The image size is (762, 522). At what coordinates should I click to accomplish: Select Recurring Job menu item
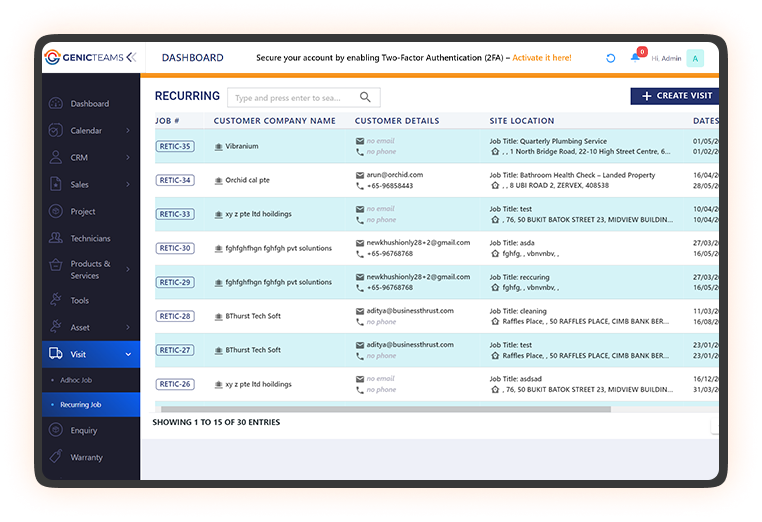tap(81, 405)
